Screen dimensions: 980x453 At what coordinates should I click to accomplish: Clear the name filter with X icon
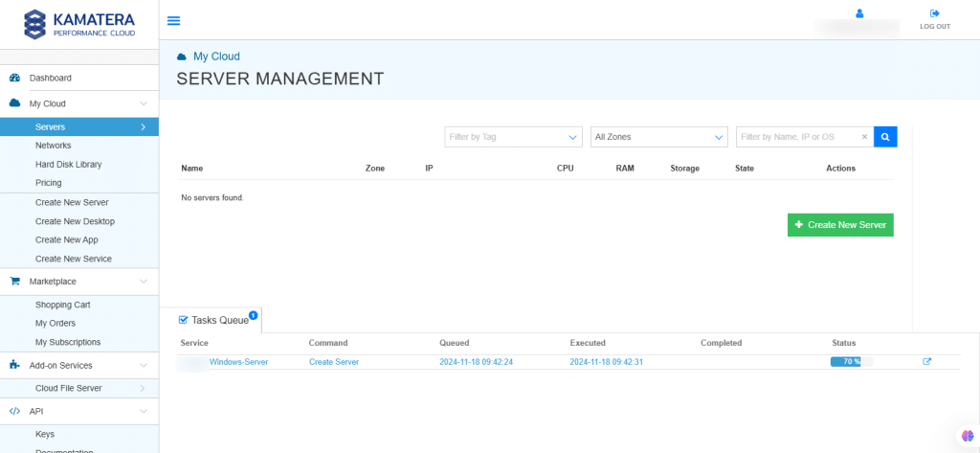[x=864, y=137]
